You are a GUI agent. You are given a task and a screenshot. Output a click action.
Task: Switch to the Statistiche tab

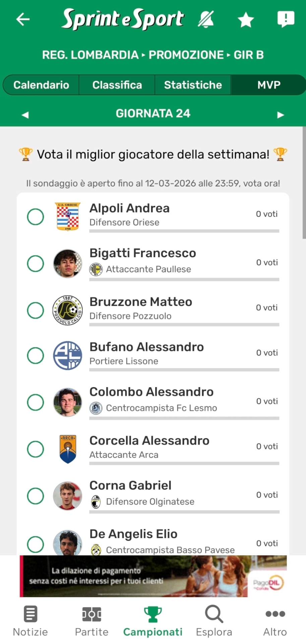(x=193, y=85)
